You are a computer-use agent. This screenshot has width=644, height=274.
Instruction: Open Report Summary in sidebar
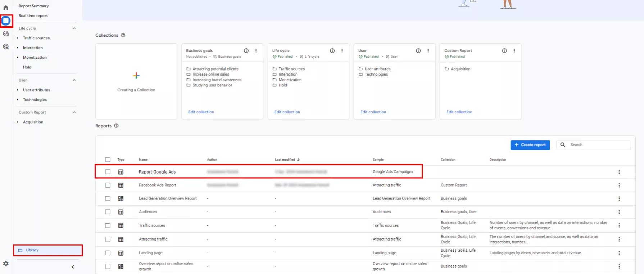[x=34, y=6]
